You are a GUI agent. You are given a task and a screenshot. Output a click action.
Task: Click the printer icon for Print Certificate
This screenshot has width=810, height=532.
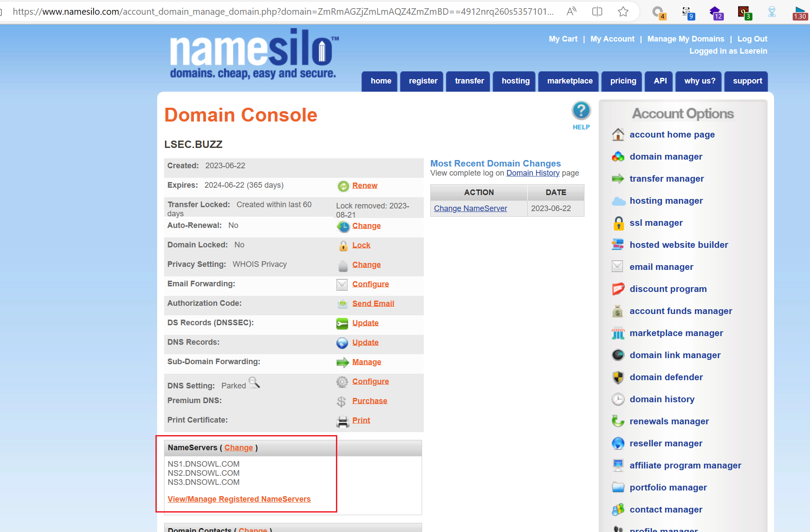click(x=342, y=421)
